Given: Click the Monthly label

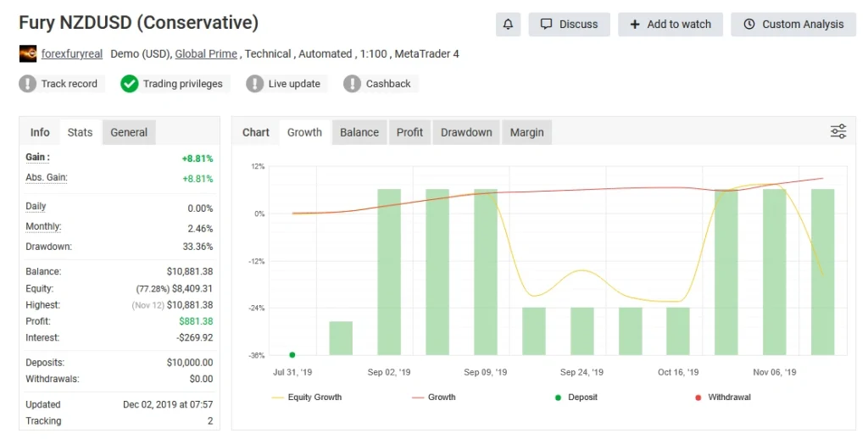Looking at the screenshot, I should (x=43, y=226).
